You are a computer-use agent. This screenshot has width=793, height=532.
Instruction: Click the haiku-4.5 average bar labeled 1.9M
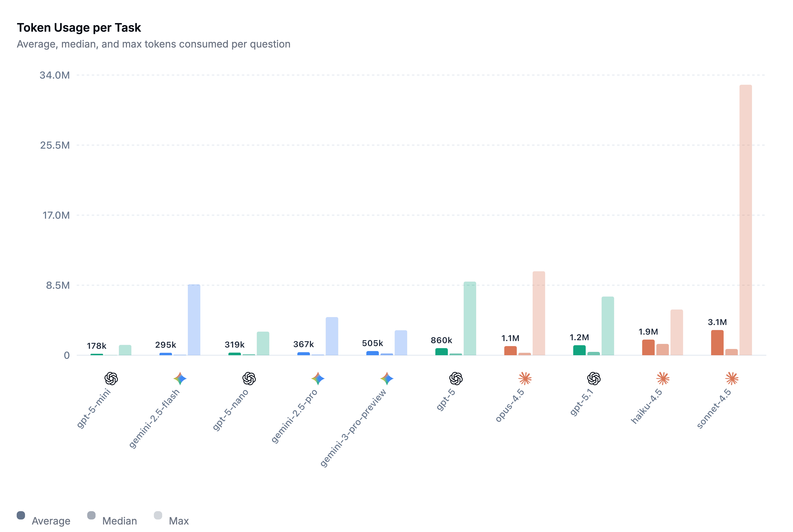648,348
